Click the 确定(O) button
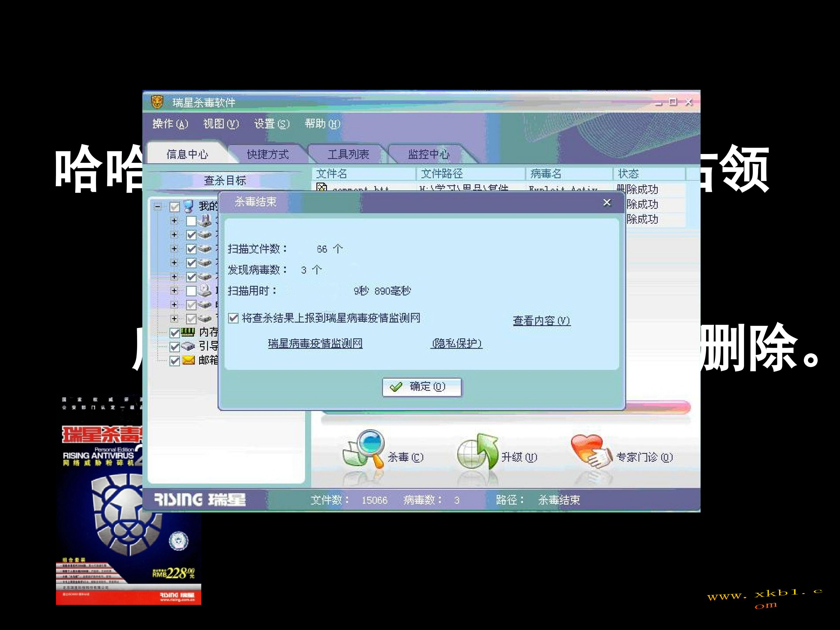This screenshot has width=840, height=630. click(422, 386)
